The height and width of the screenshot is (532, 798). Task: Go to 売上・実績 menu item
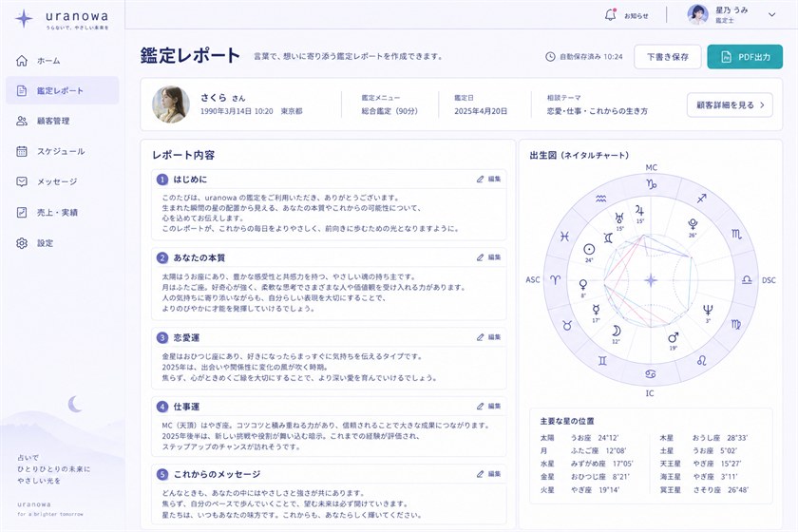pyautogui.click(x=63, y=212)
